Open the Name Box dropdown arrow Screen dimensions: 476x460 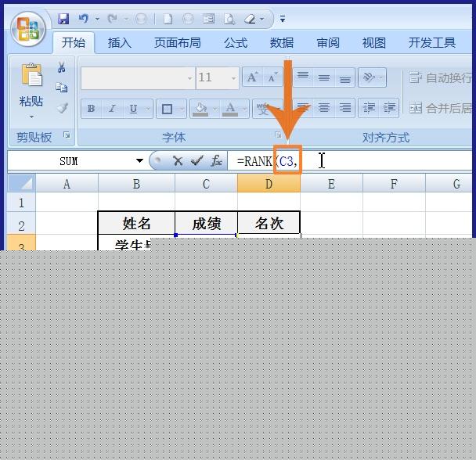coord(139,161)
